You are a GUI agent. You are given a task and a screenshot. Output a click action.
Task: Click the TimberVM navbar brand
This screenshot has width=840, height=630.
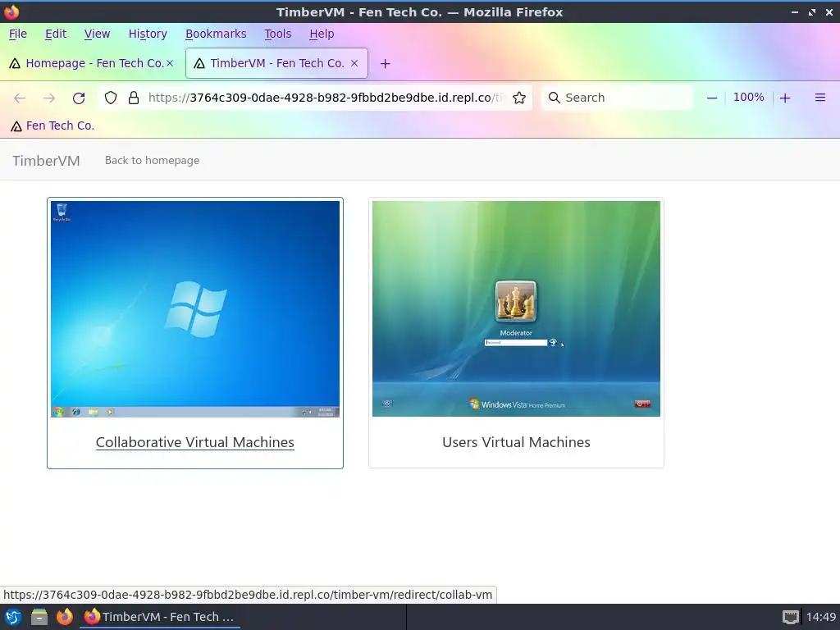click(x=46, y=161)
